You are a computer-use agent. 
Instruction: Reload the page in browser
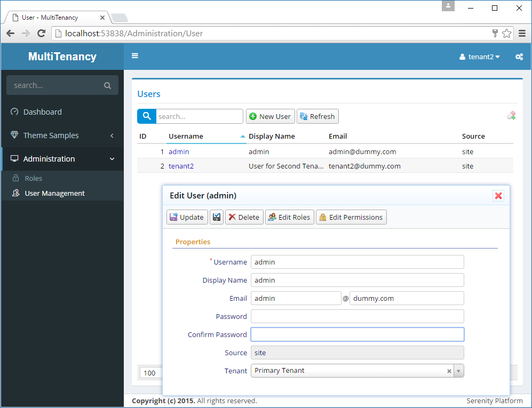pos(41,33)
